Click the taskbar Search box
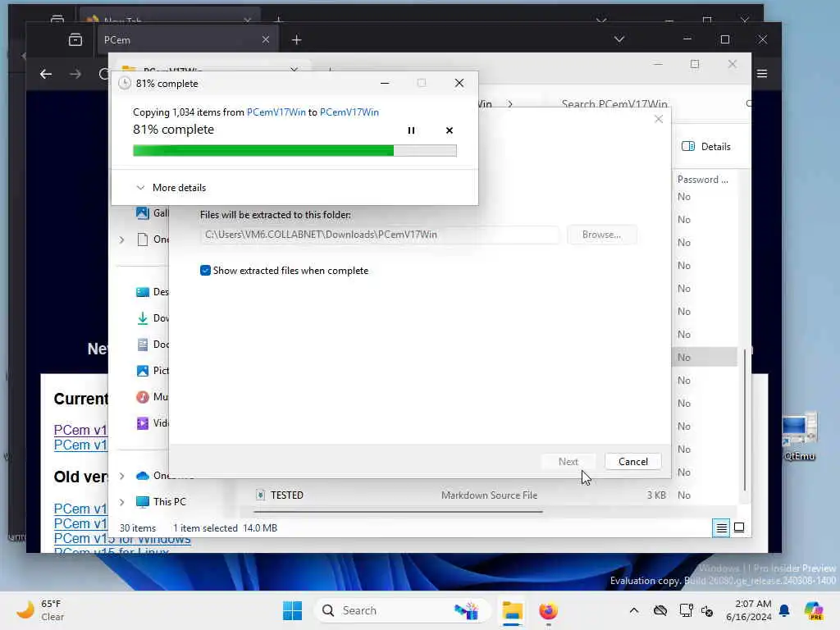 click(x=402, y=610)
